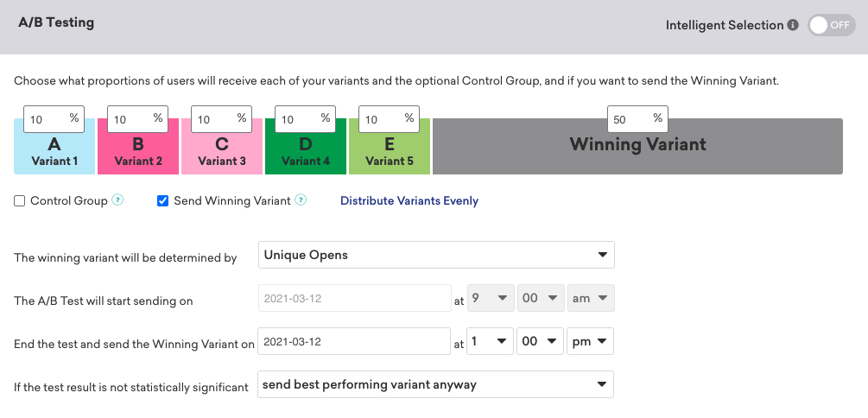The image size is (868, 418).
Task: Open the end test pm dropdown
Action: point(590,341)
